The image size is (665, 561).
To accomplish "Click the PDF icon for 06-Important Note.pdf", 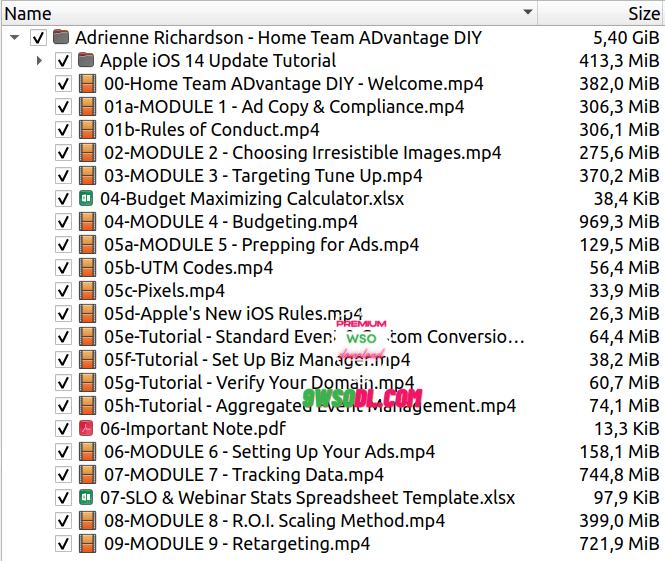I will pos(86,428).
